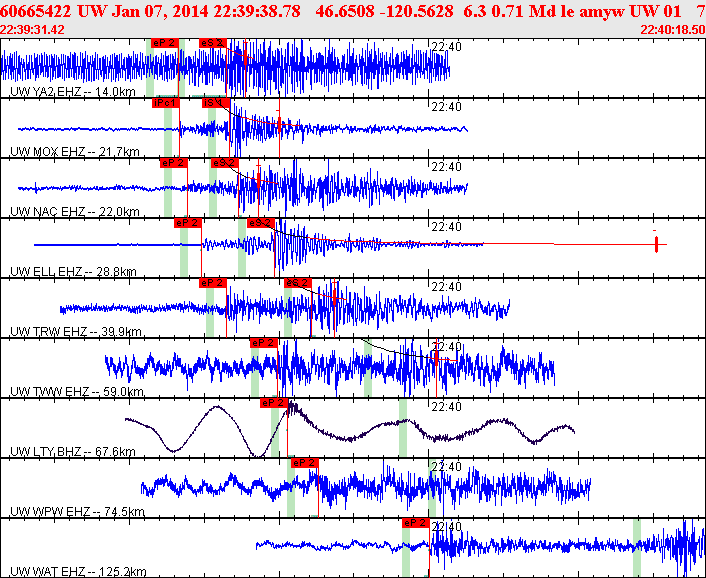706x578 pixels.
Task: Click the 22:40 time label on WAT trace
Action: pos(446,527)
